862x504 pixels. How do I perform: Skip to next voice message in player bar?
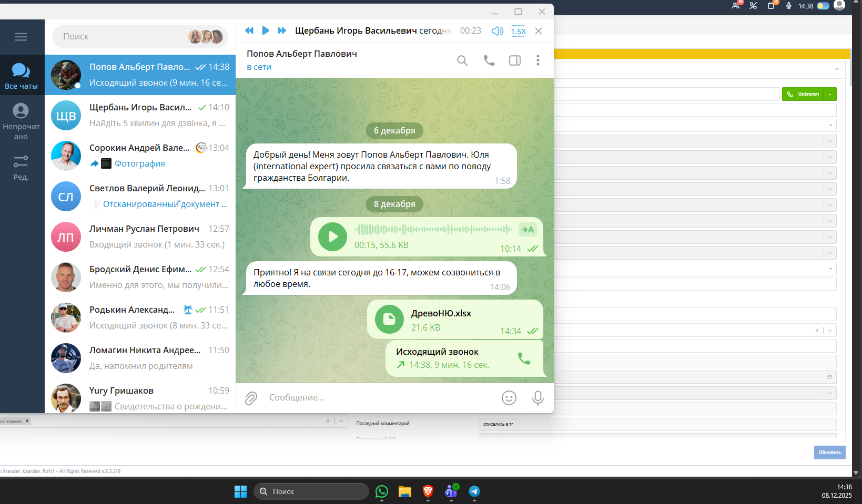click(282, 31)
